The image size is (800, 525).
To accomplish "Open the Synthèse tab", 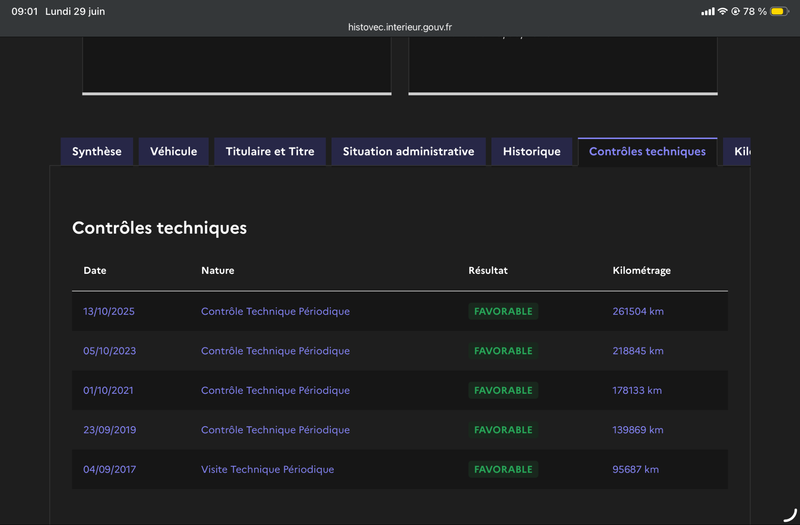I will click(x=97, y=152).
